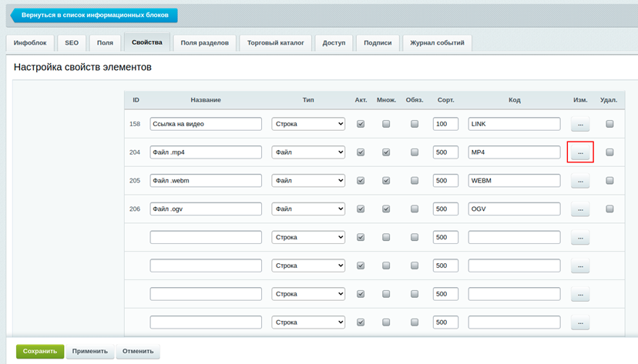Open edit dialog for OGV property
This screenshot has width=638, height=364.
[579, 209]
